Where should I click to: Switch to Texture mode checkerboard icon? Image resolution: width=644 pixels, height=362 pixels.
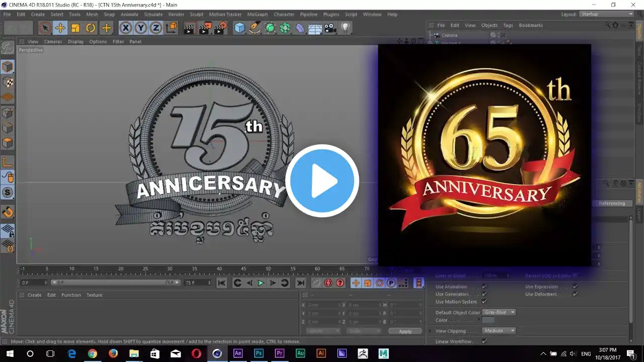(x=8, y=82)
